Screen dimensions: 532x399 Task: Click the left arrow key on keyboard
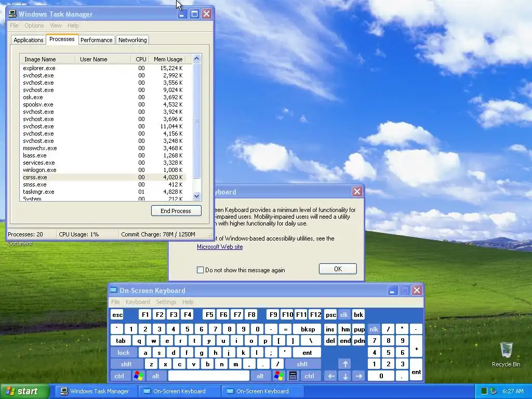[331, 376]
